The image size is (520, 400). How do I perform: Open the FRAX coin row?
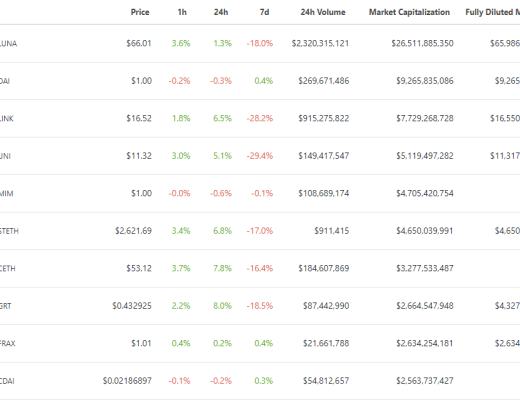click(x=260, y=343)
